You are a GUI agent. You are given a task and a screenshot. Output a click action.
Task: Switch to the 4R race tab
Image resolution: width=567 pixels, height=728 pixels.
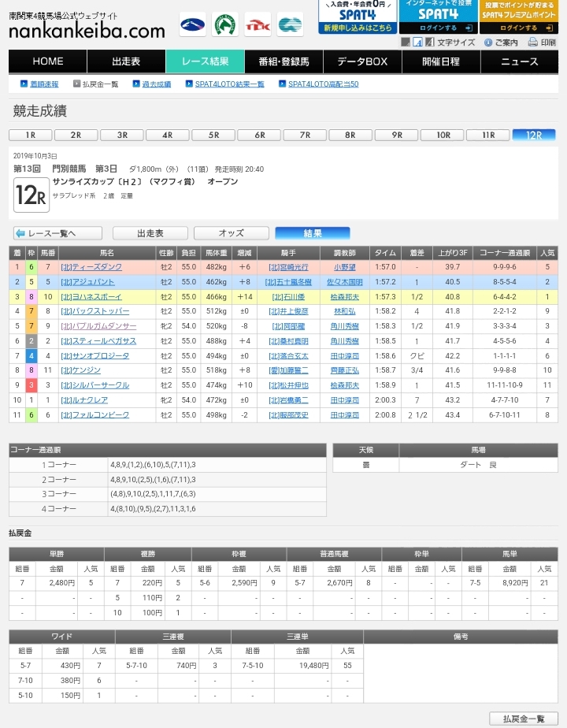click(x=168, y=135)
